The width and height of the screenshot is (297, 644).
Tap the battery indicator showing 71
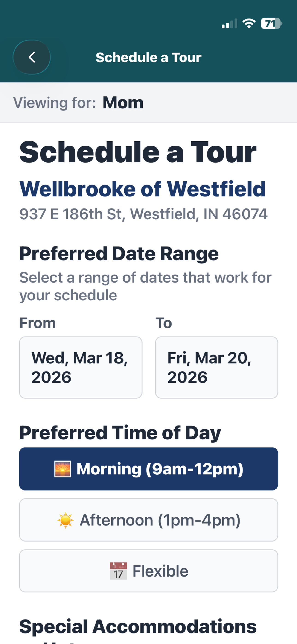click(271, 23)
